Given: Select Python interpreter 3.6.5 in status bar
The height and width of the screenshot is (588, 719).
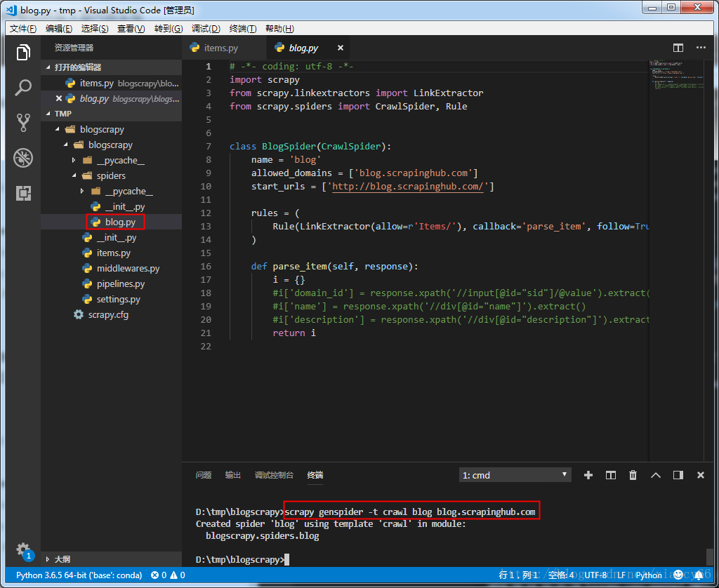Looking at the screenshot, I should coord(79,575).
